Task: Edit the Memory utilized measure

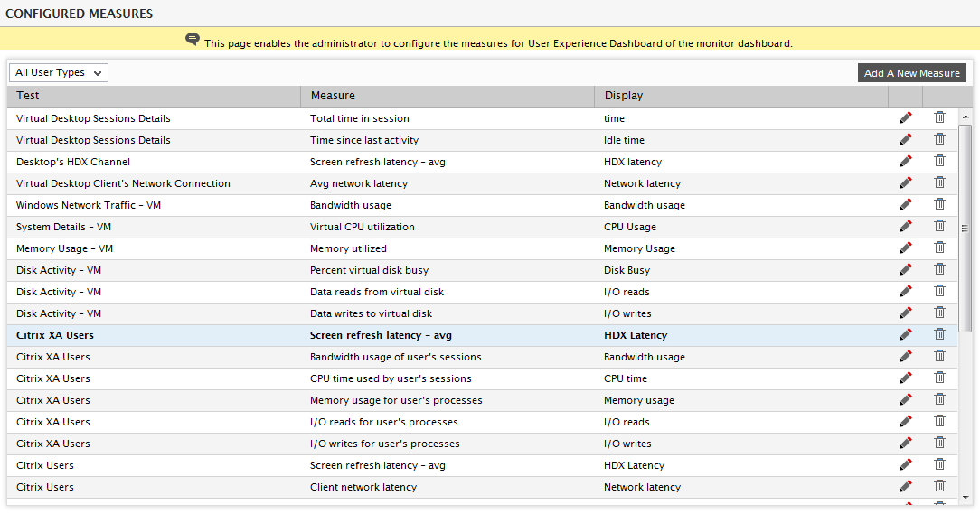Action: point(906,248)
